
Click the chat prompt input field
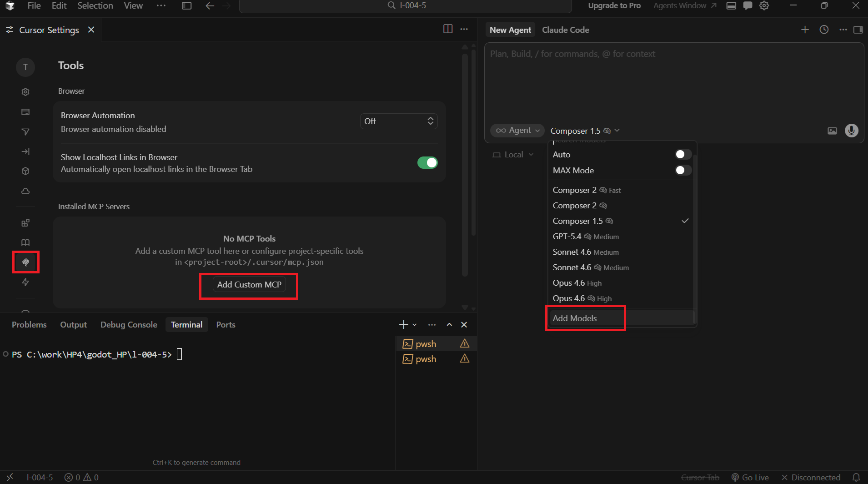coord(673,82)
